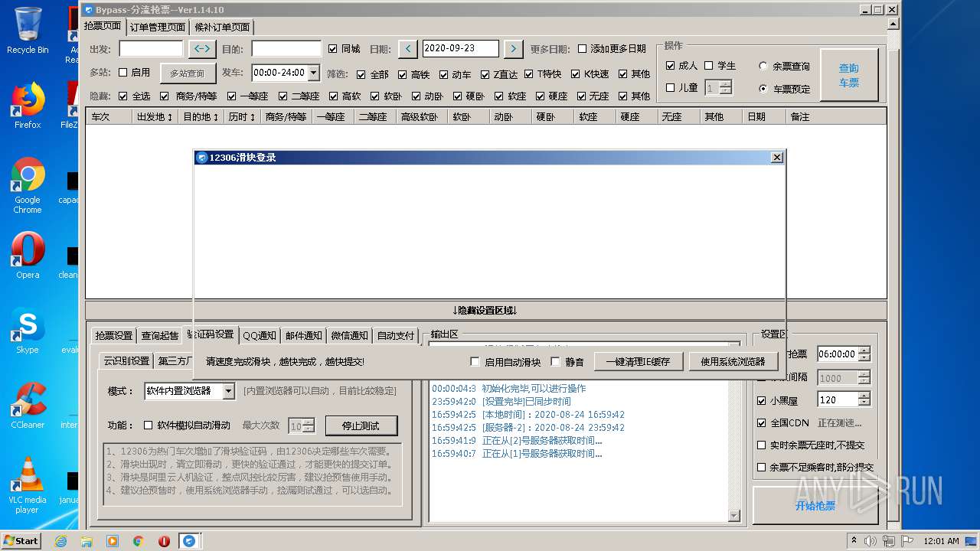
Task: Open VLC media player shortcut
Action: click(x=28, y=485)
